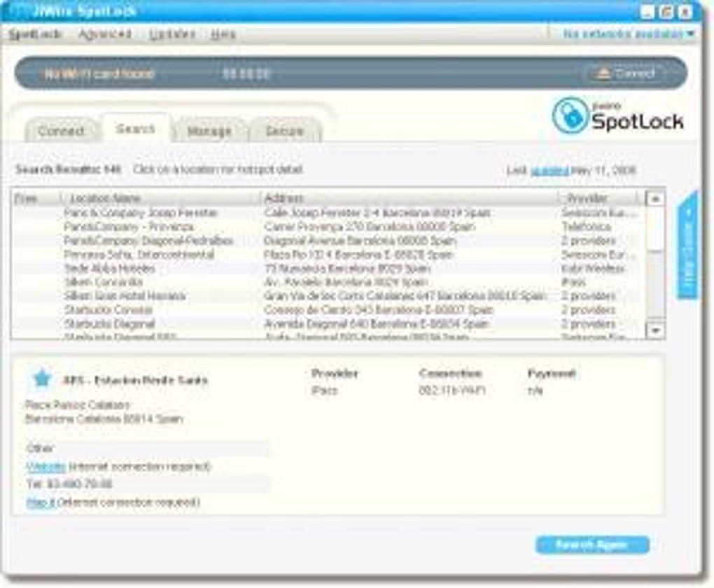Minimize the SpotLock window
714x588 pixels.
[647, 11]
